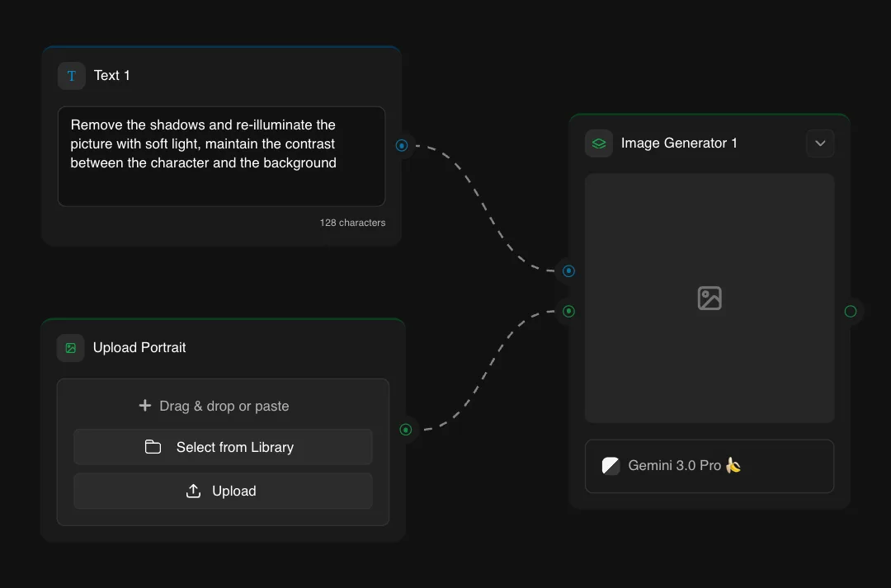Image resolution: width=891 pixels, height=588 pixels.
Task: Click the plus icon next to Drag & drop
Action: [143, 405]
